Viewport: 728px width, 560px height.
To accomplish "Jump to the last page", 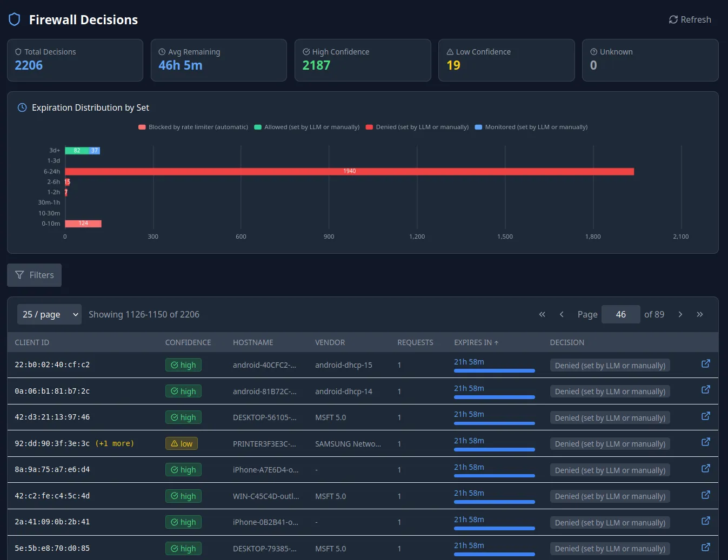I will tap(700, 314).
